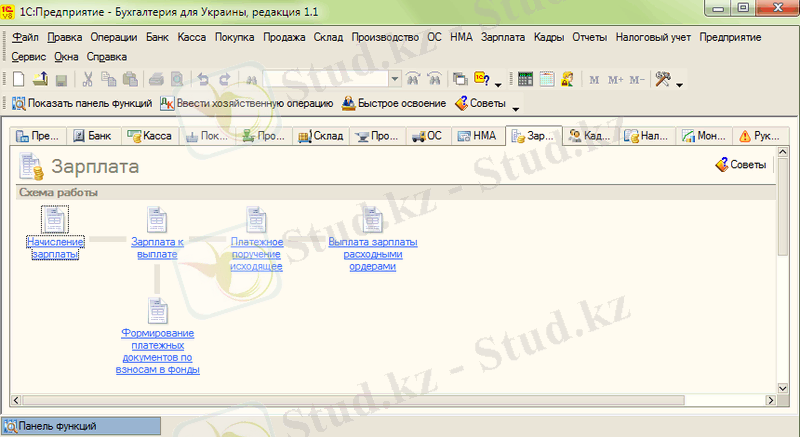Click Советы link in Зарплата panel header
This screenshot has width=800, height=437.
[x=741, y=165]
